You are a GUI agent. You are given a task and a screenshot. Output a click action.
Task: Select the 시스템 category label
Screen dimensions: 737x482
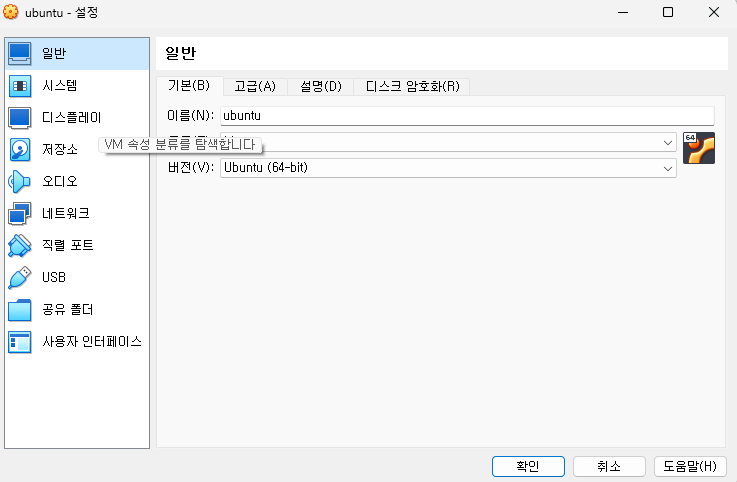click(59, 86)
